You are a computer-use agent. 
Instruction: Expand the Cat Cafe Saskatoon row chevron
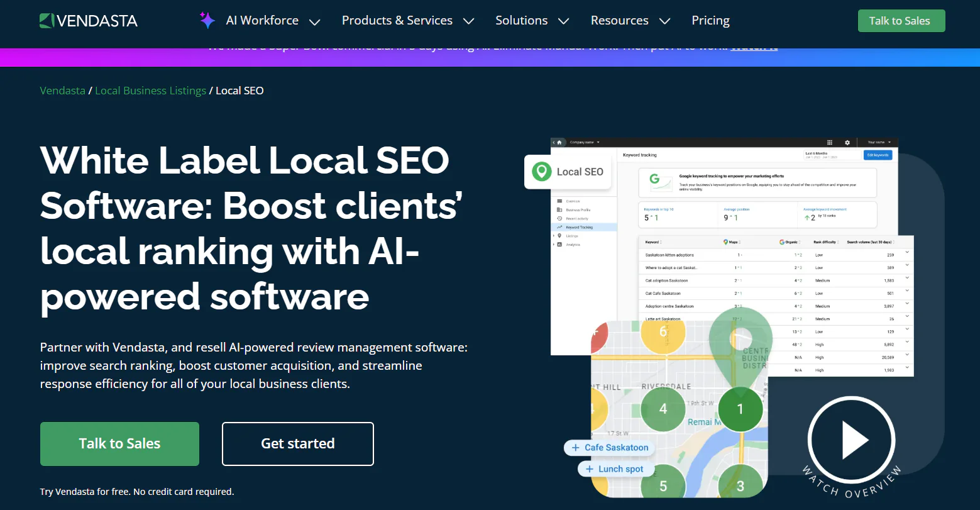[x=907, y=291]
